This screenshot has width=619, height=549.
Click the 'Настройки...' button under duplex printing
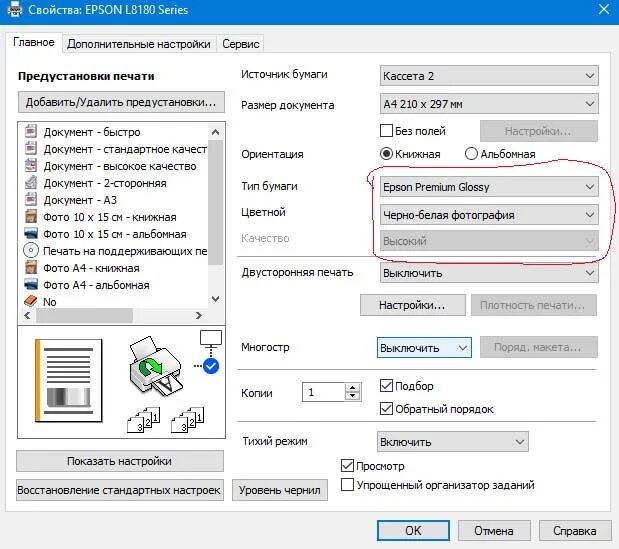click(413, 305)
